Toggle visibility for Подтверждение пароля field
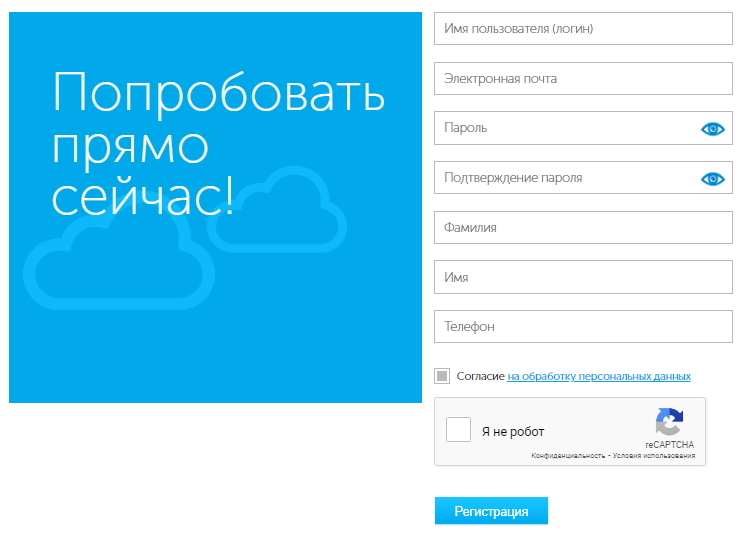The width and height of the screenshot is (740, 536). 712,179
